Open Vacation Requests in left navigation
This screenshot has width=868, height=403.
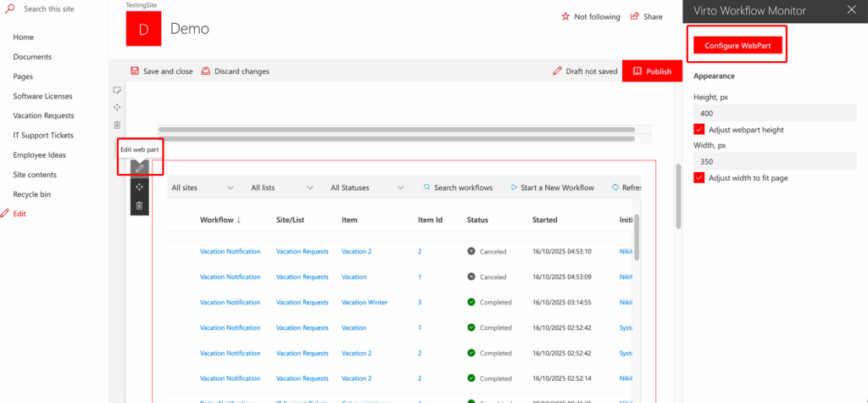point(43,115)
